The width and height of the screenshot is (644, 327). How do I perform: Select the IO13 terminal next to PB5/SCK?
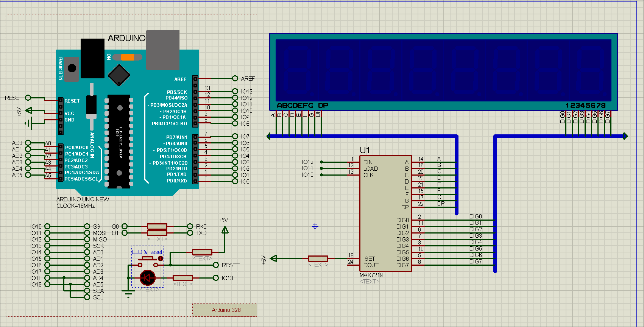click(235, 91)
